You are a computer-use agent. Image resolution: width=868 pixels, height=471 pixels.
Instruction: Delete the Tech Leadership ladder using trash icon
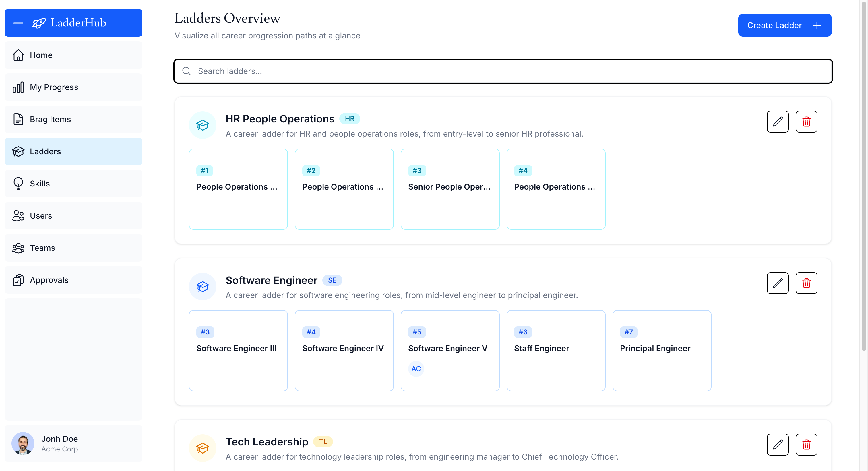806,445
